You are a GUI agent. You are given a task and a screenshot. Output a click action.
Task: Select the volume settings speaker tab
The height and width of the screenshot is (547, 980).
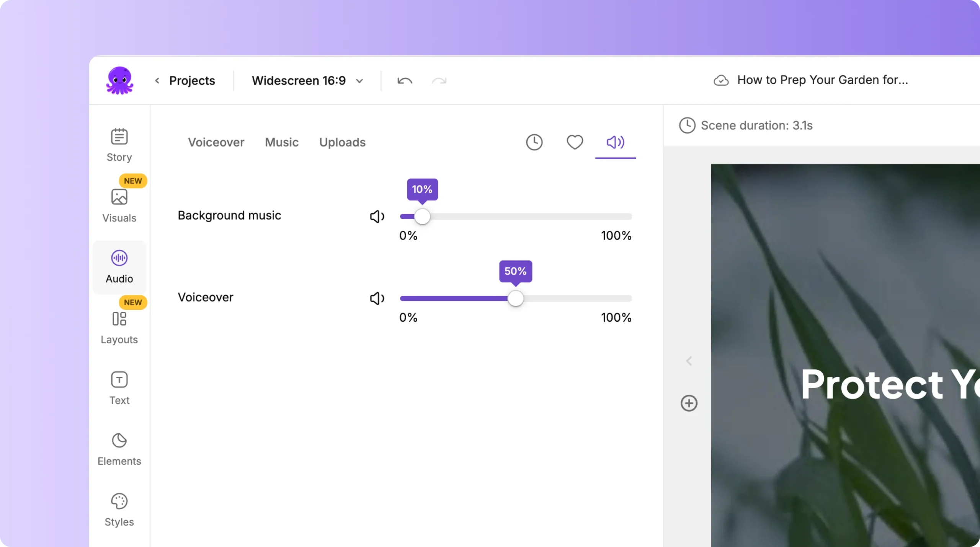615,142
